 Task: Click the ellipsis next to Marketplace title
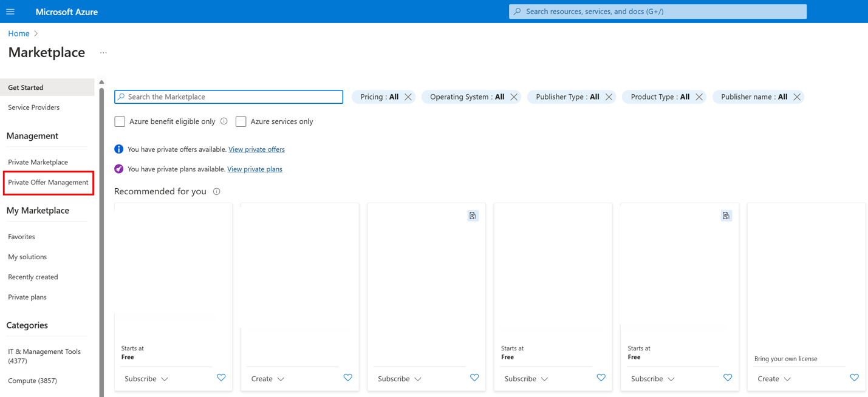pos(103,53)
